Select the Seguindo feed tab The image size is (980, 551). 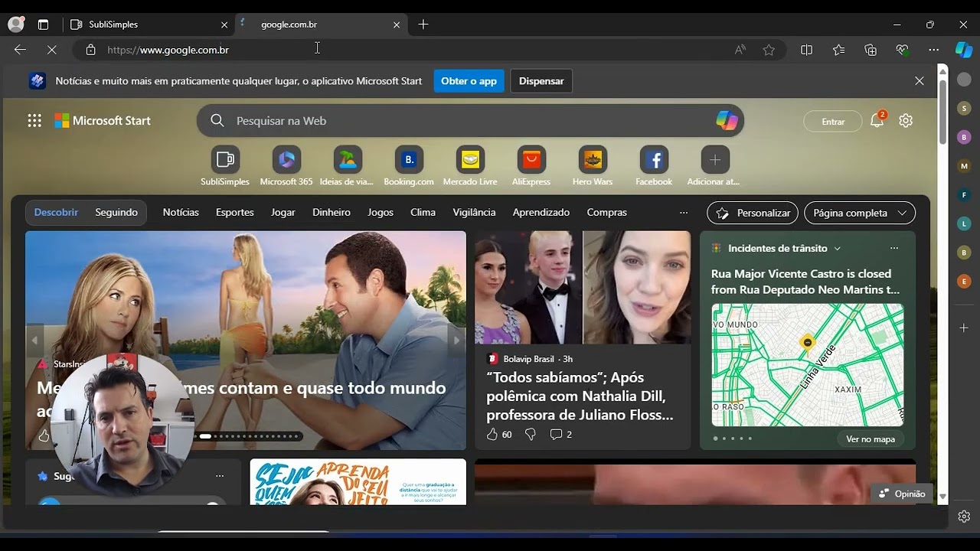[x=116, y=212]
